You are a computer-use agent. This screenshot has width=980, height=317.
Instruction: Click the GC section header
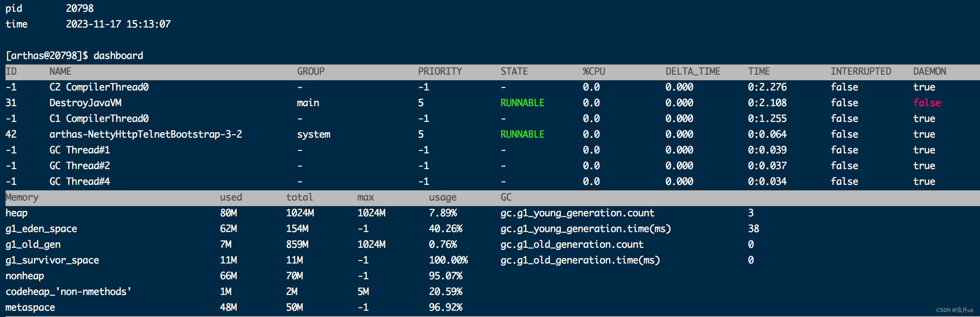(506, 197)
